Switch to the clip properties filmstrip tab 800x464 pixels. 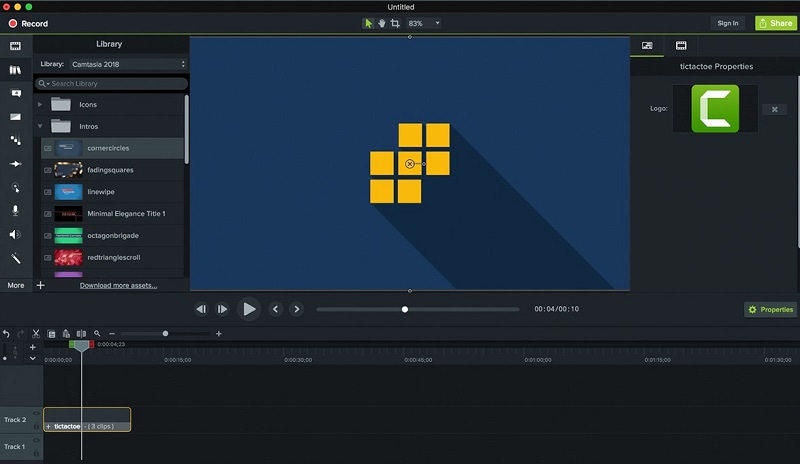[681, 46]
